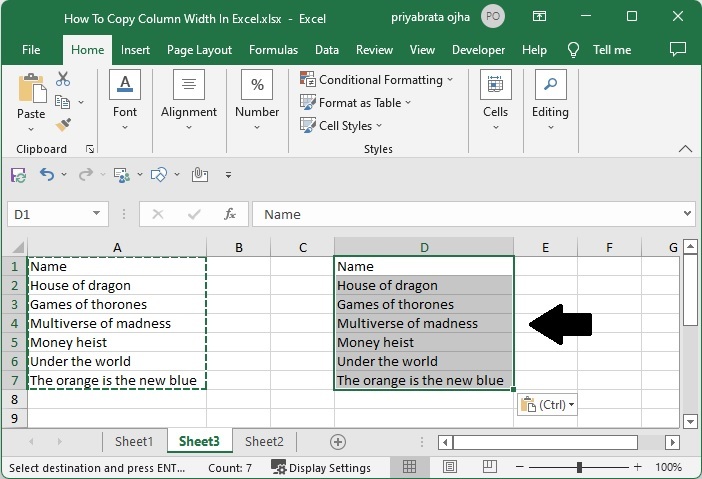Switch to Sheet1 tab
702x479 pixels.
pos(134,441)
